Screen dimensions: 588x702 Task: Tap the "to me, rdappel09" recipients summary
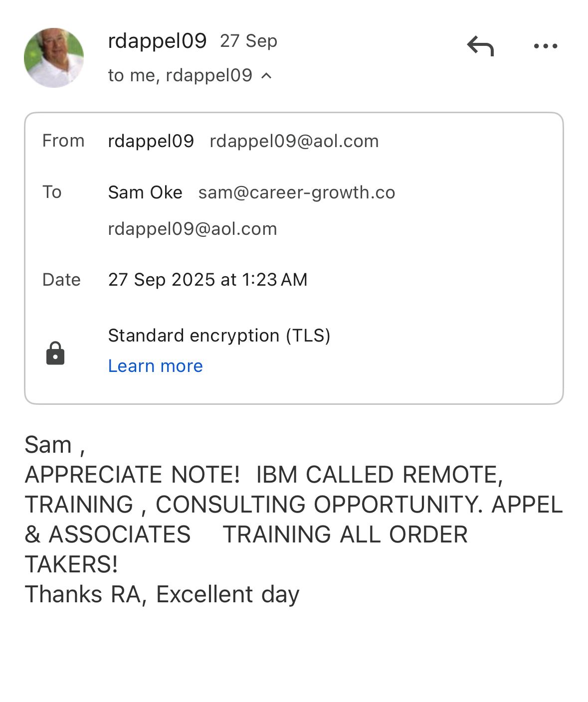click(x=180, y=75)
